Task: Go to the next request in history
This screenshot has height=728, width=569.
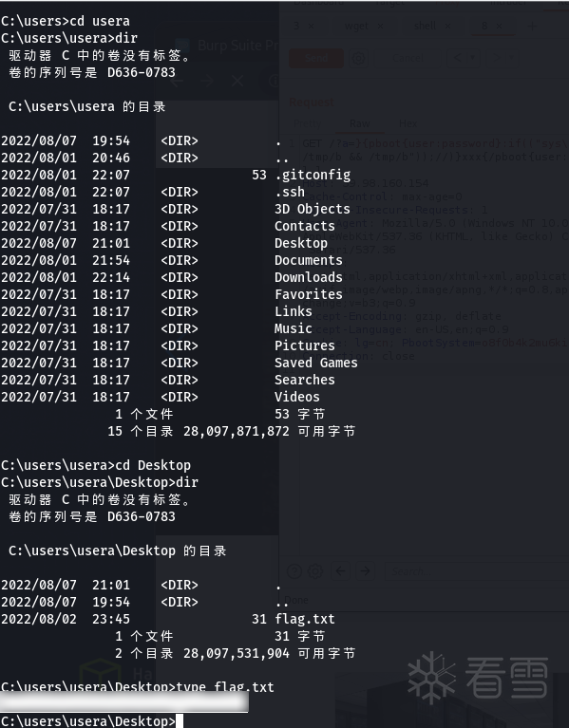Action: click(497, 58)
